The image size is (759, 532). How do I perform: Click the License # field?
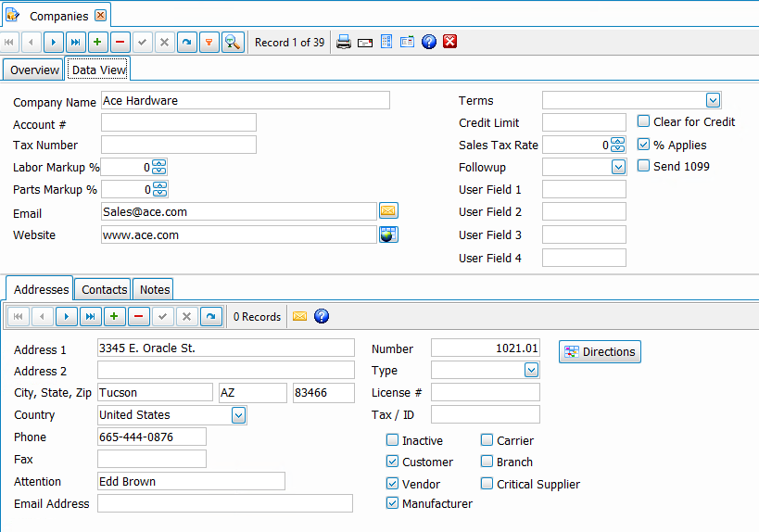pyautogui.click(x=486, y=392)
